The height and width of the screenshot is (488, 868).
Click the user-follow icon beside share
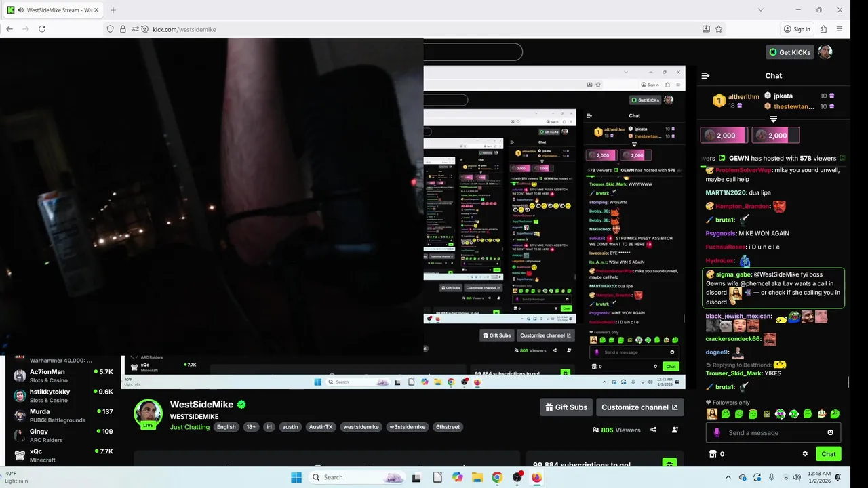click(675, 430)
